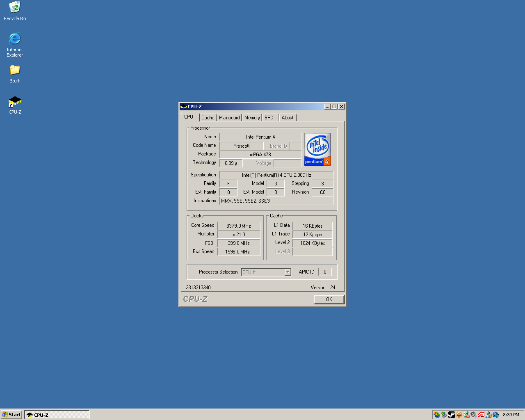Click the Messenger tray icon with red X

click(x=466, y=415)
